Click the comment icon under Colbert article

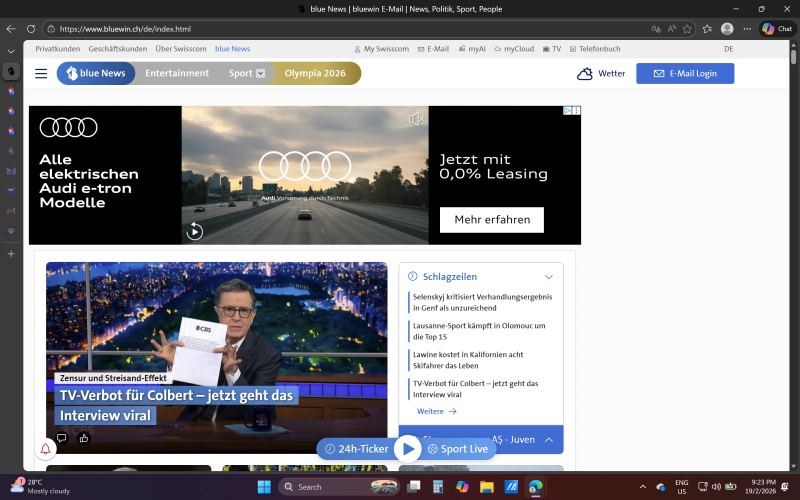pos(61,437)
